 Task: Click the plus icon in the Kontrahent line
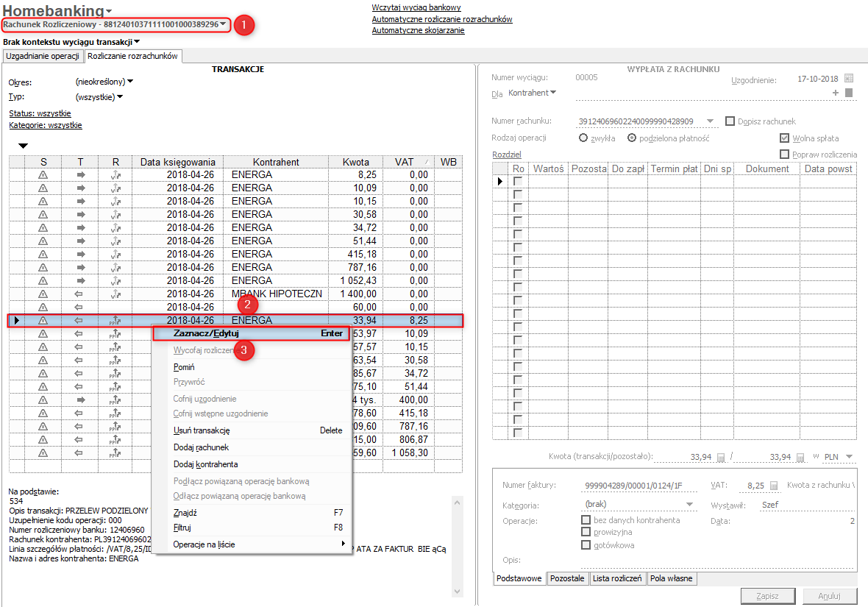click(836, 93)
